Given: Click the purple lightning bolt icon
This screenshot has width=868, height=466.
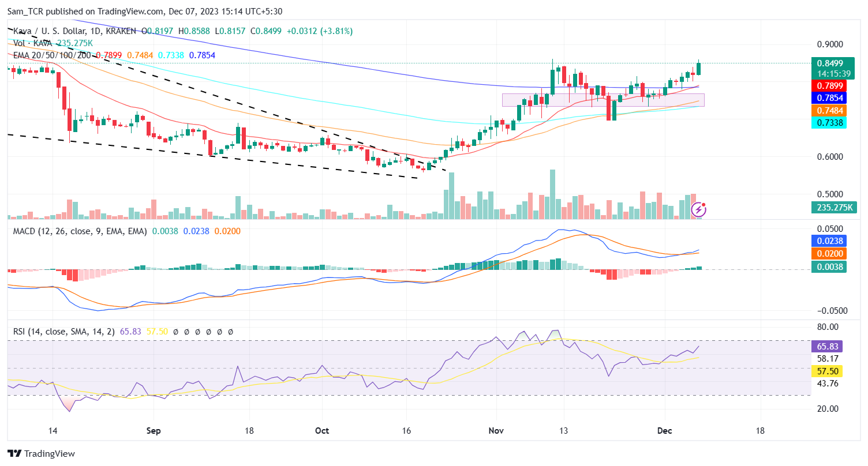Looking at the screenshot, I should click(x=699, y=210).
